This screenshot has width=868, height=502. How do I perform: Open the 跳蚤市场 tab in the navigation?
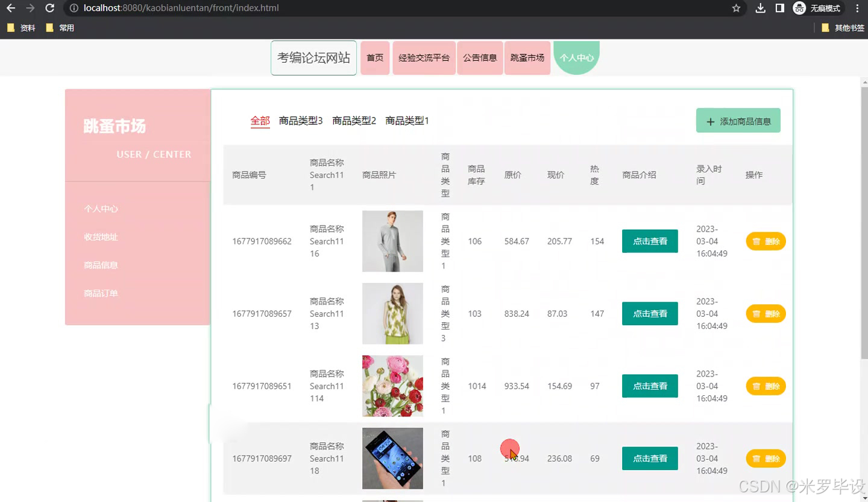pos(527,58)
